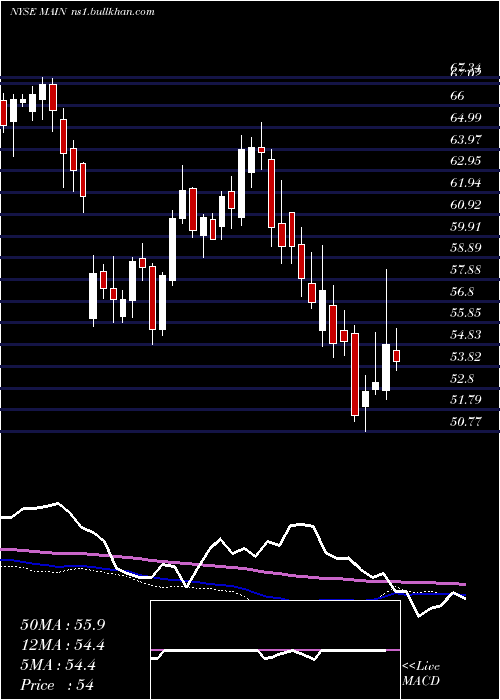Click the 53.82 price axis label
500x700 pixels.
(x=466, y=357)
